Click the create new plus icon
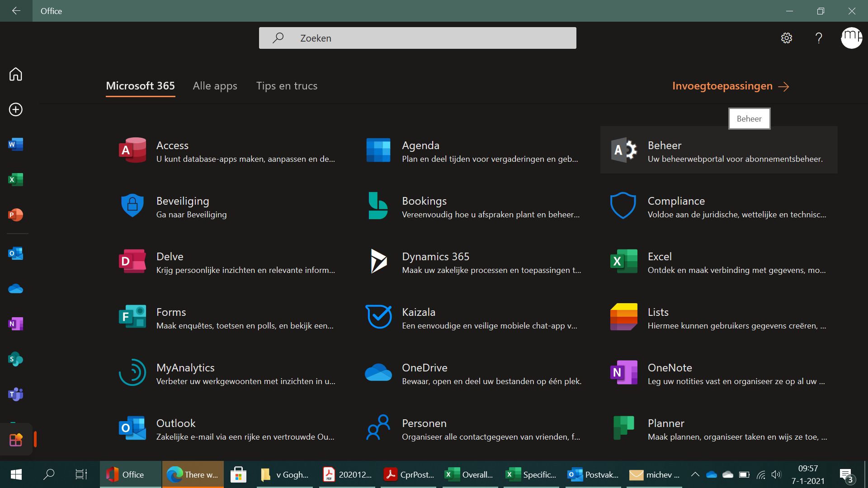 [x=16, y=109]
